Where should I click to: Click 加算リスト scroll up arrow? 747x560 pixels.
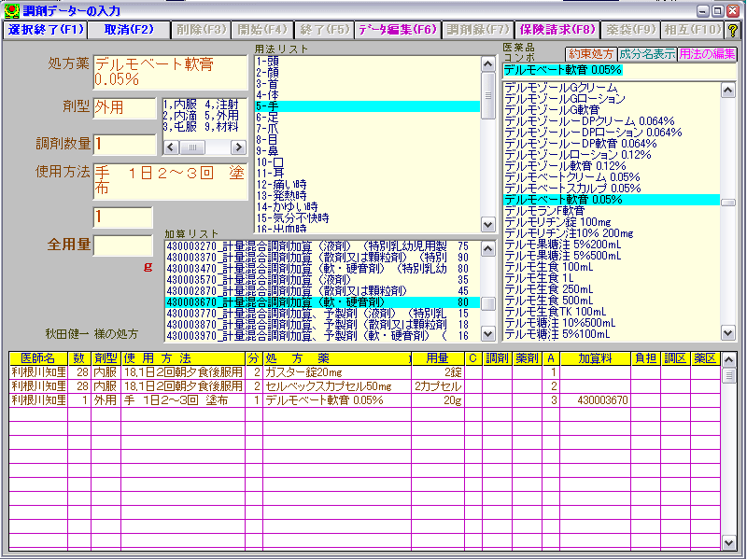coord(488,249)
